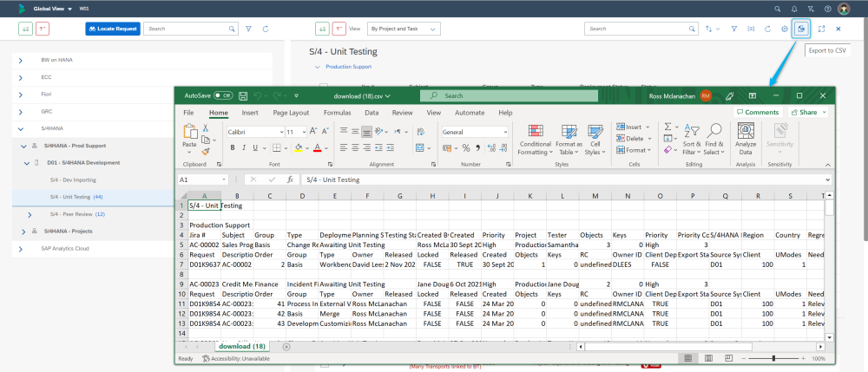
Task: Open the Automate ribbon tab
Action: pos(470,113)
